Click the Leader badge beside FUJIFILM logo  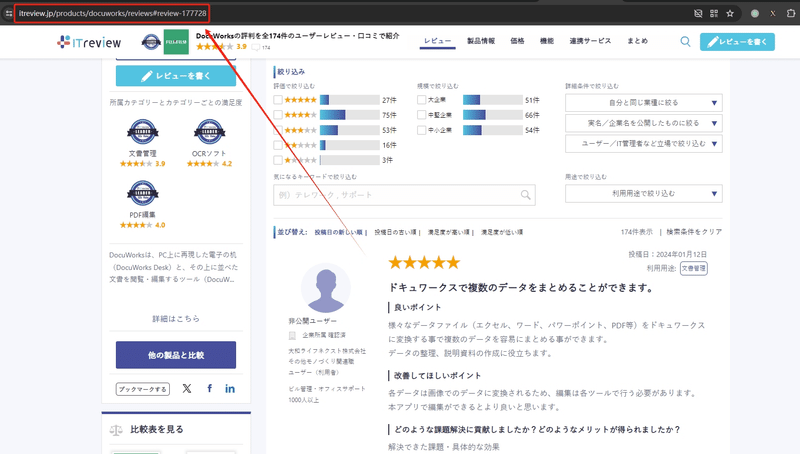point(151,42)
